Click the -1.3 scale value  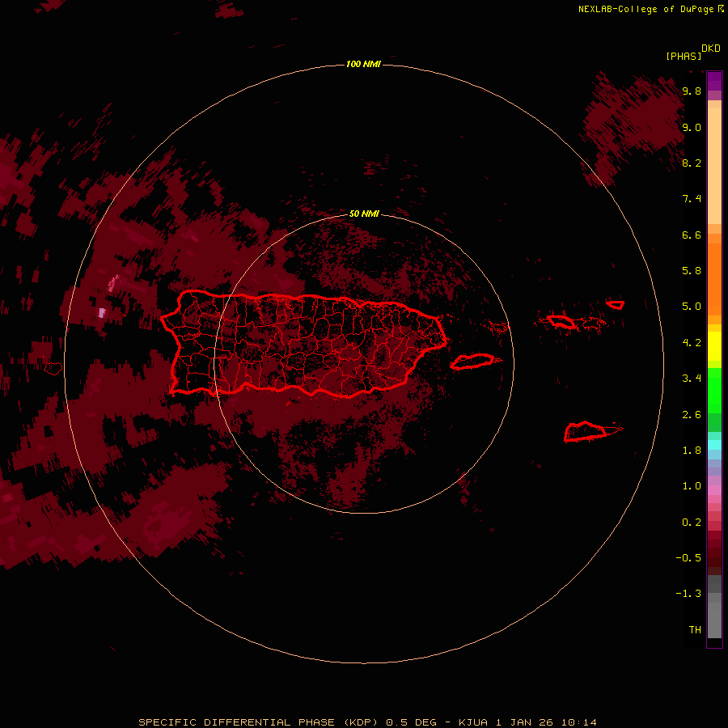click(x=688, y=594)
